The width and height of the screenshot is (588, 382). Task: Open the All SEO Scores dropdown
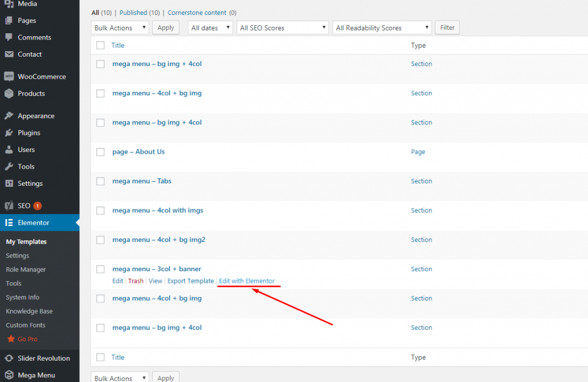(283, 28)
